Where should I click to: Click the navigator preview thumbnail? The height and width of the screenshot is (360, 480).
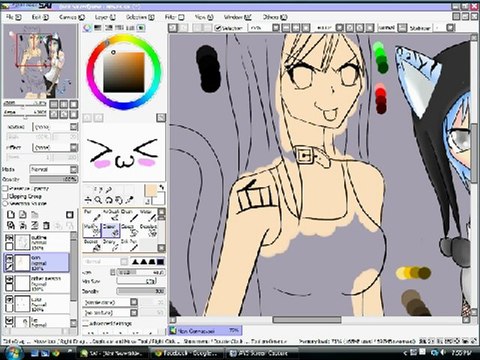40,61
